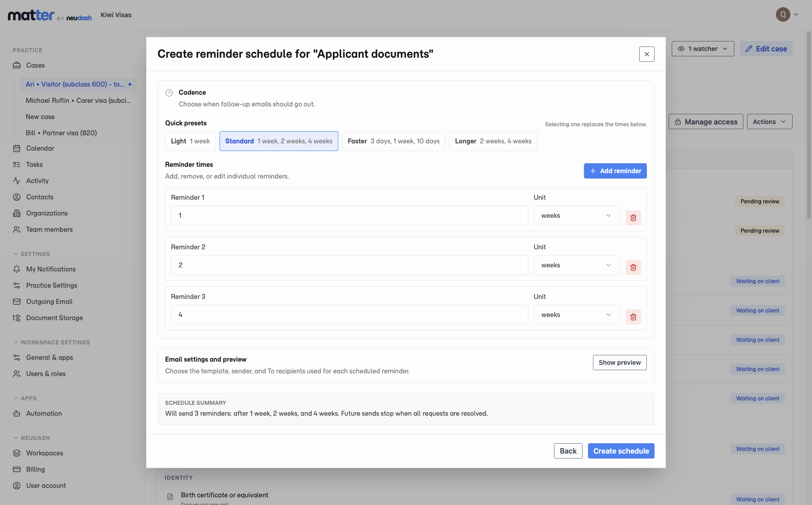Expand Reminder 3 weeks unit selector
Viewport: 812px width, 505px height.
pos(577,315)
